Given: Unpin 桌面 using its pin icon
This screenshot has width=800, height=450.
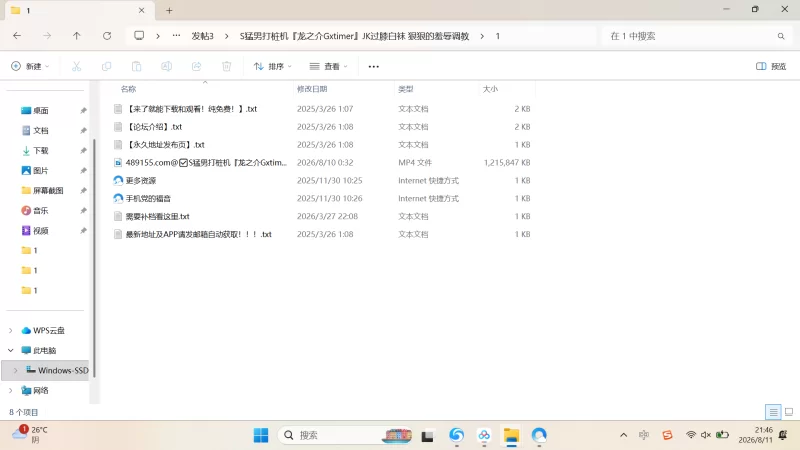Looking at the screenshot, I should 83,110.
